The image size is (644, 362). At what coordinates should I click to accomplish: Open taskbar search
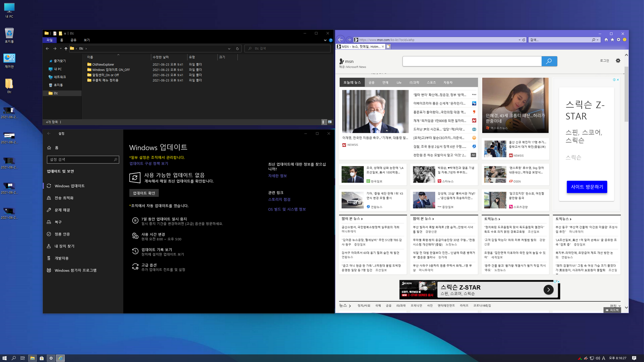pos(14,358)
